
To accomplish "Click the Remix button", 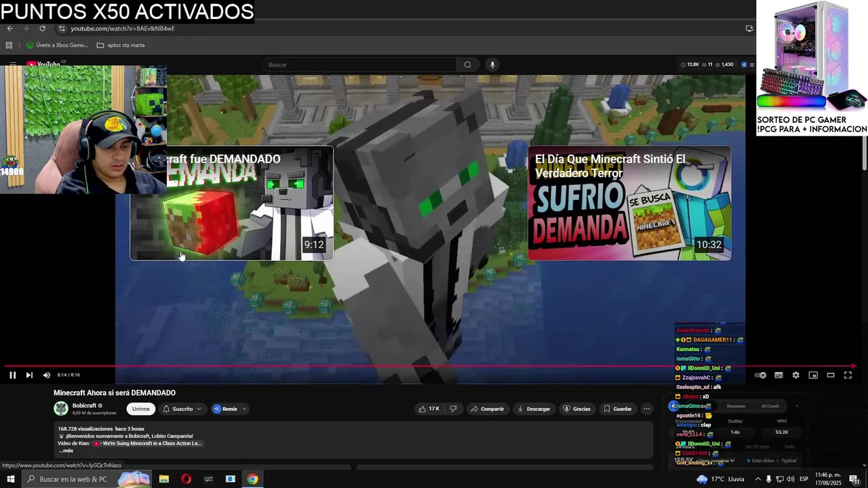I will (225, 409).
